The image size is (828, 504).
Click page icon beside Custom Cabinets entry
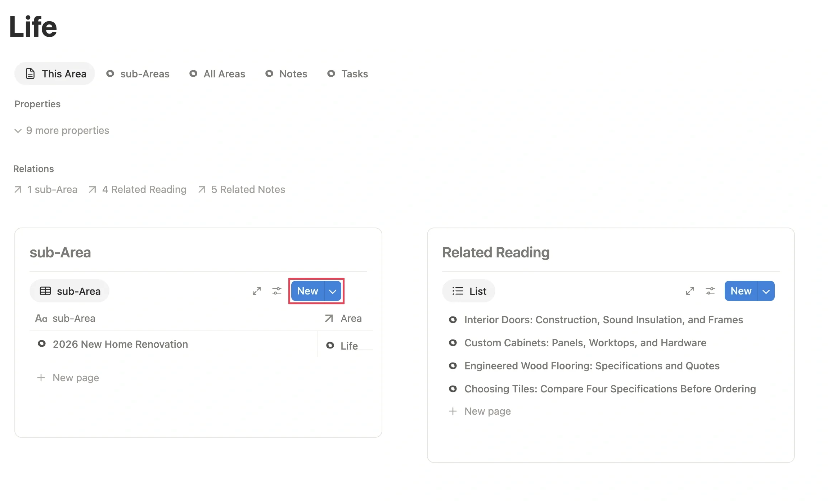[453, 343]
